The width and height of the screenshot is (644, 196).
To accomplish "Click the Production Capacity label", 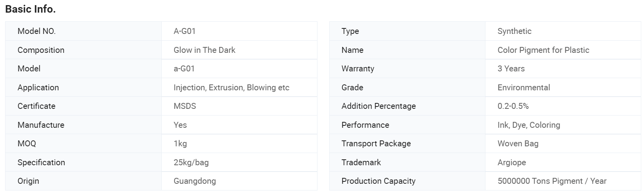I will (378, 181).
